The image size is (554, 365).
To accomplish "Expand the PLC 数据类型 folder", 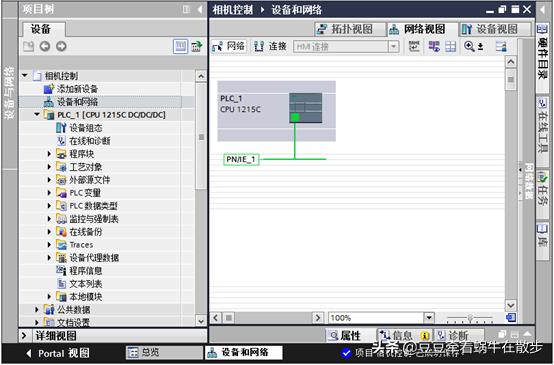I will tap(49, 206).
